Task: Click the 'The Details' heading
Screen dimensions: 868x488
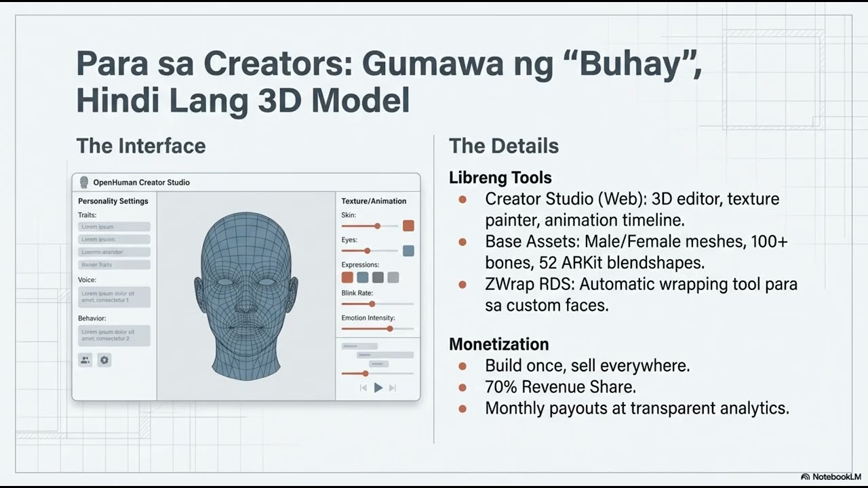Action: click(504, 146)
